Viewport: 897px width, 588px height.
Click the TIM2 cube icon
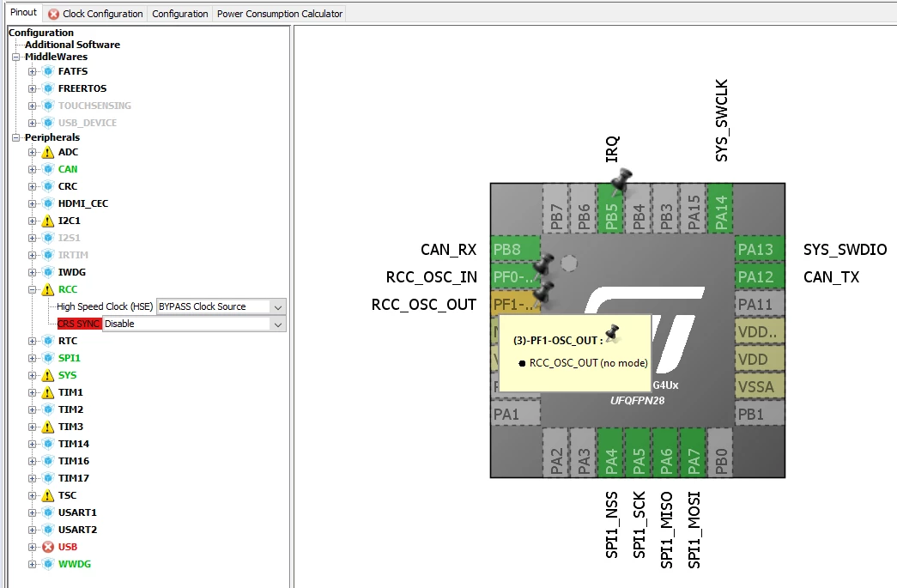(48, 409)
